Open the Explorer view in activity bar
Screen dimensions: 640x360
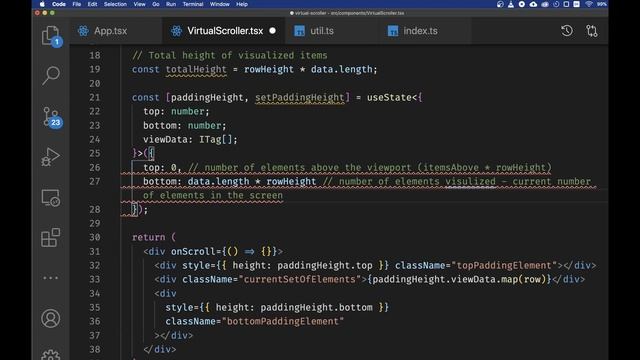tap(51, 36)
